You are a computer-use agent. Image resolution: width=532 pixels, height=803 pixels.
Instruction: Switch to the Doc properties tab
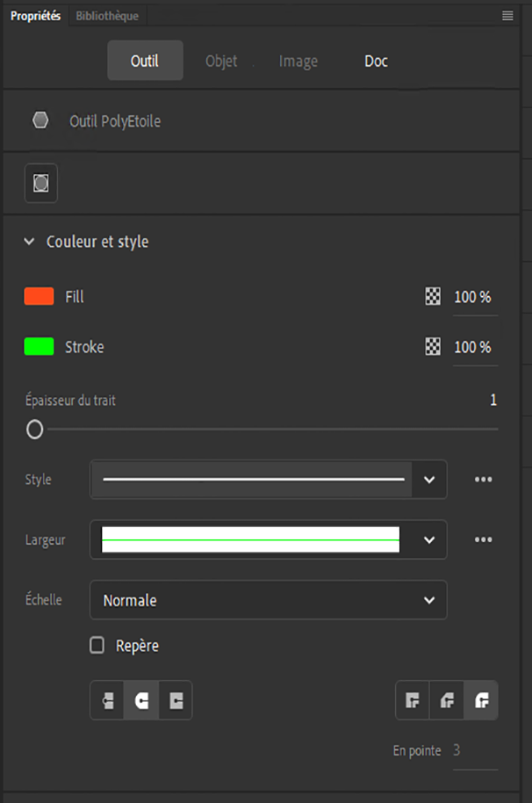pyautogui.click(x=376, y=61)
